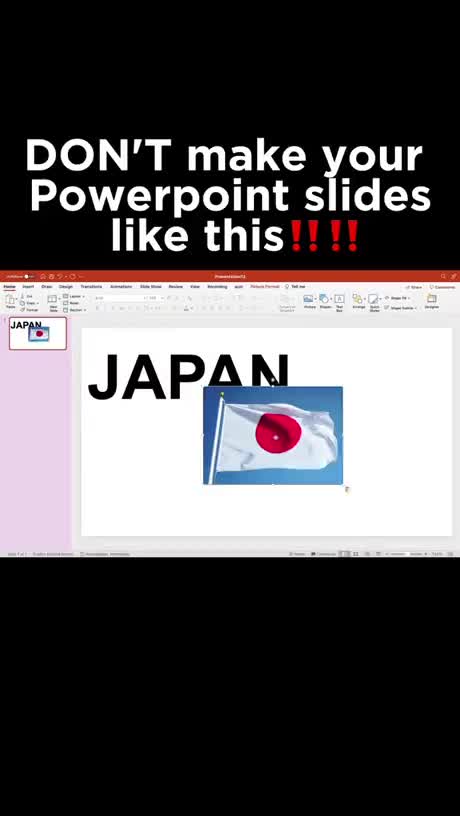Open the Insert ribbon tab
Image resolution: width=460 pixels, height=816 pixels.
pyautogui.click(x=28, y=286)
